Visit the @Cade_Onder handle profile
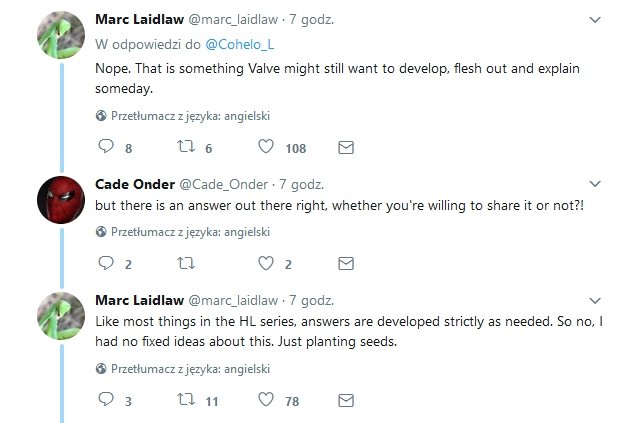The width and height of the screenshot is (634, 423). tap(224, 184)
